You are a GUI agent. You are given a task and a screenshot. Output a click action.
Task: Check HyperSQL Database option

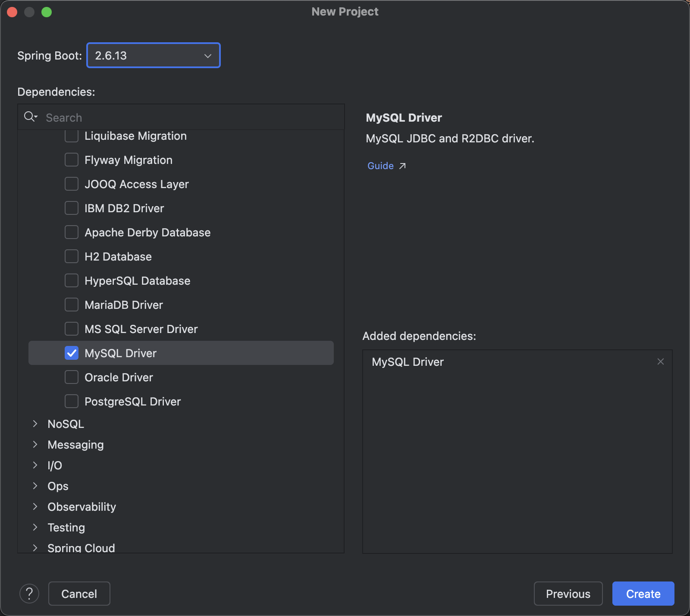[x=72, y=281]
